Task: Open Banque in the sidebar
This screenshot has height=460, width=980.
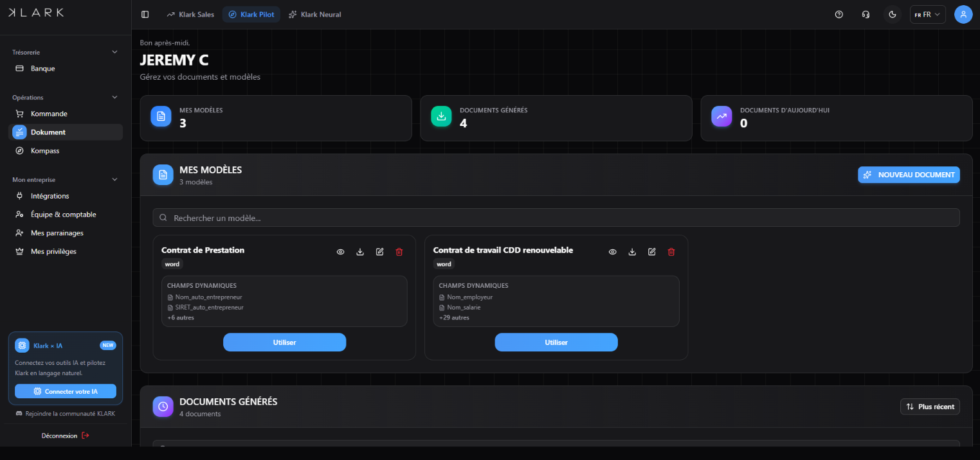Action: (x=66, y=68)
